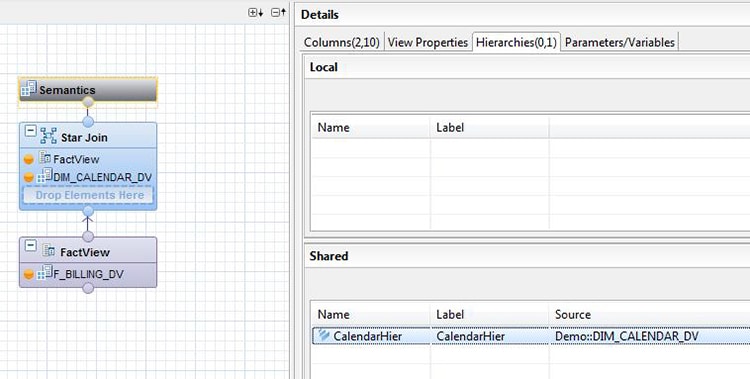Click the Local section header
This screenshot has height=379, width=750.
[324, 67]
